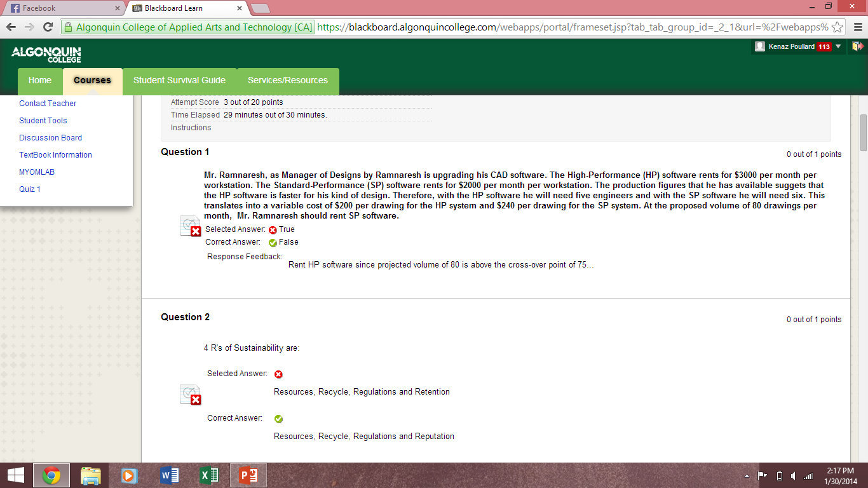Image resolution: width=868 pixels, height=488 pixels.
Task: Click the Algonquin College logo
Action: (x=46, y=54)
